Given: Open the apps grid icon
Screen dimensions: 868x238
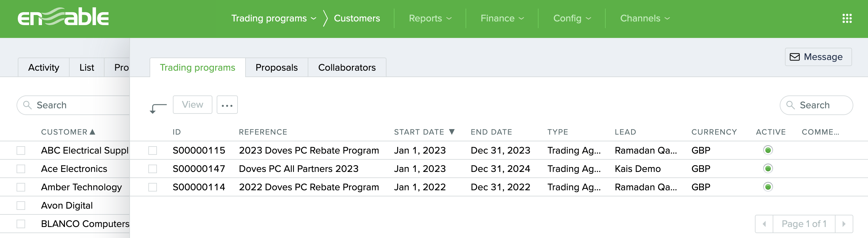Looking at the screenshot, I should click(x=847, y=18).
